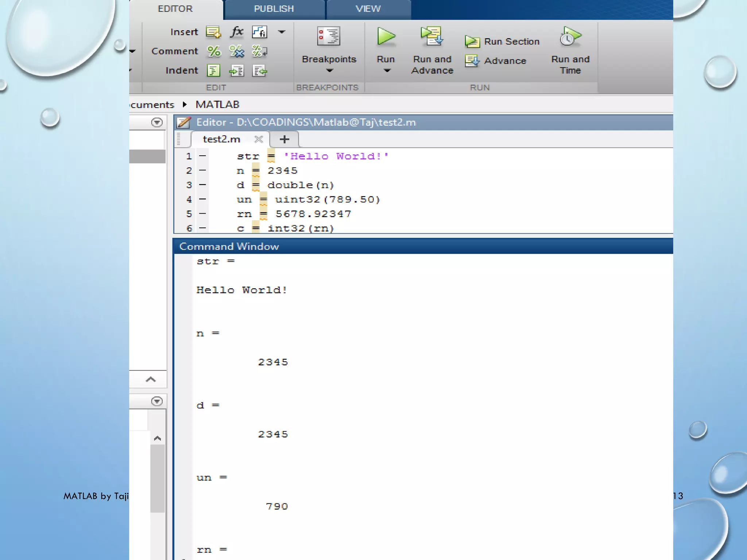Click int32(rn) on line 6
The image size is (747, 560).
click(301, 228)
